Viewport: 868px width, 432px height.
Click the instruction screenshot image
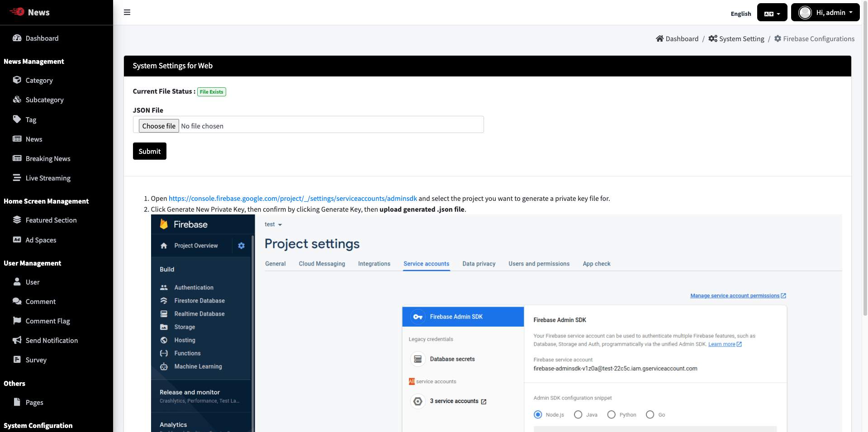tap(496, 323)
